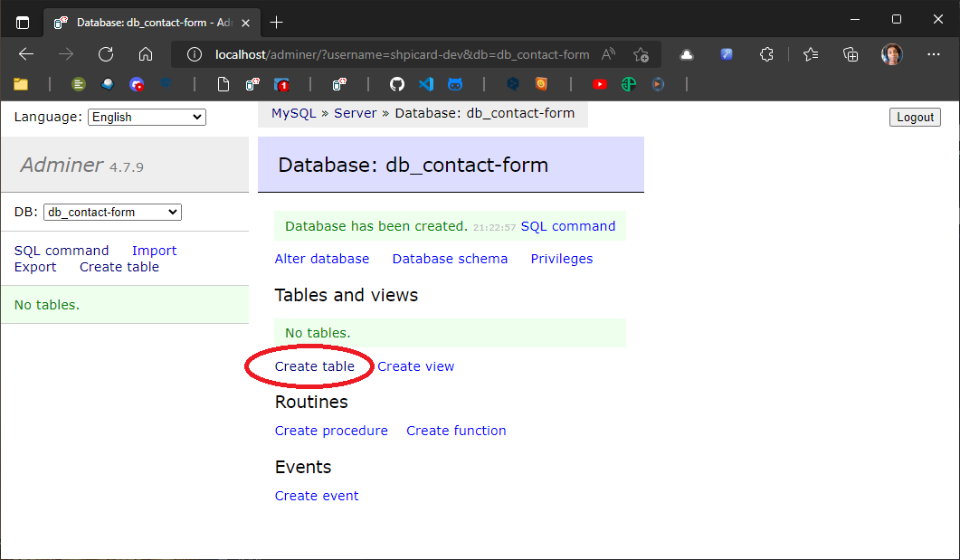The height and width of the screenshot is (560, 960).
Task: Open the bookmark with red 1 badge
Action: click(281, 84)
